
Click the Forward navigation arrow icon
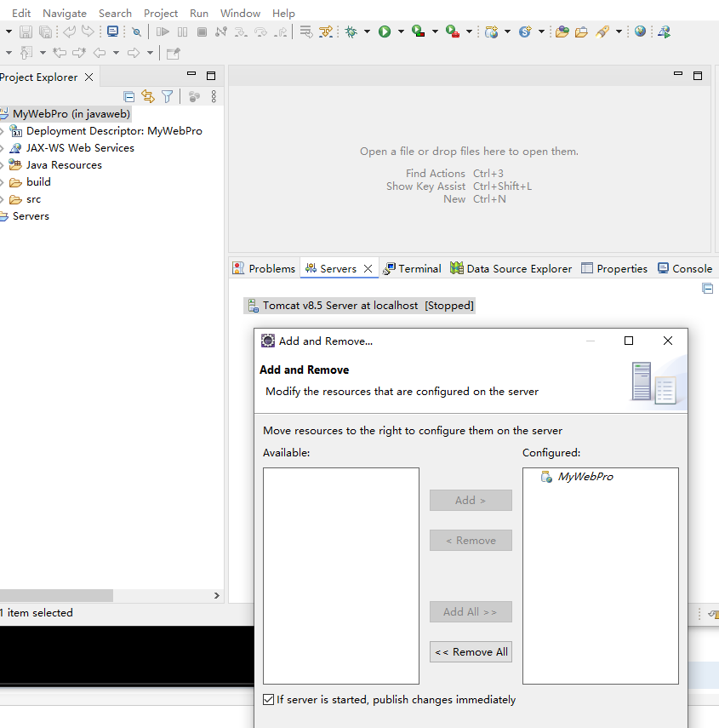click(134, 53)
